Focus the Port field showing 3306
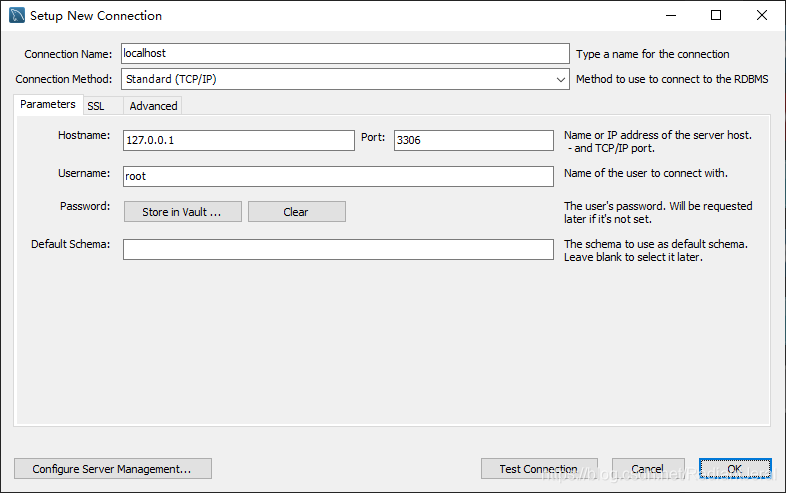Image resolution: width=786 pixels, height=493 pixels. pos(474,140)
